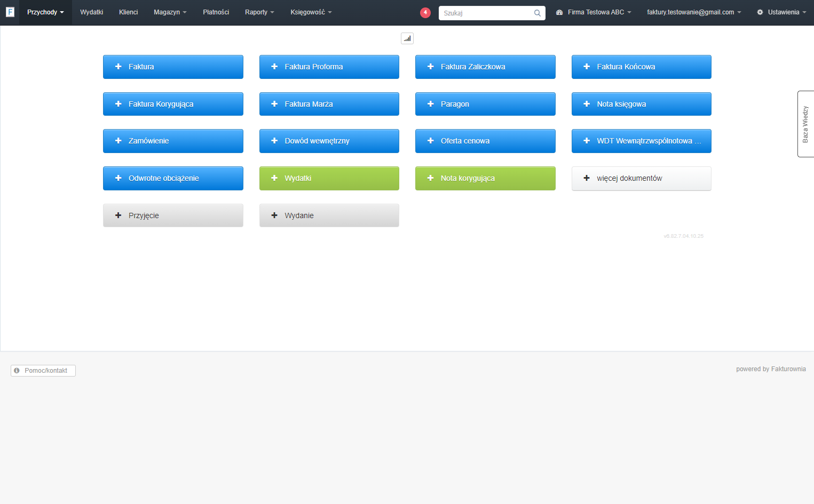Add a Nota korygująca
The height and width of the screenshot is (504, 814).
click(485, 178)
